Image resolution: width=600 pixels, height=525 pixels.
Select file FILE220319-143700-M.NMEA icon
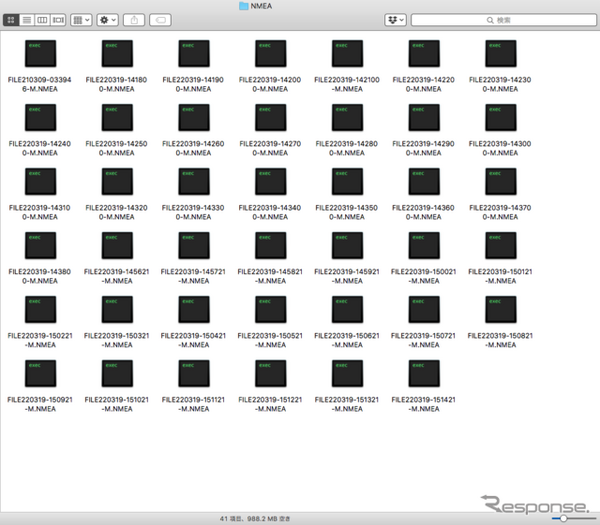coord(501,181)
